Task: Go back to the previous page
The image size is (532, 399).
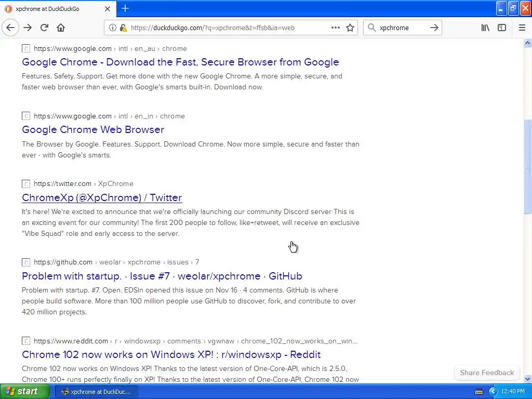Action: point(10,28)
